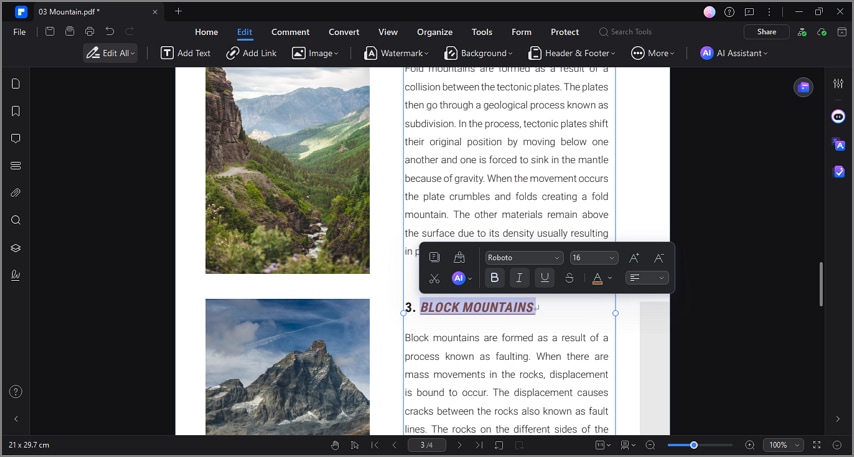This screenshot has width=854, height=457.
Task: Open the Image dropdown
Action: pyautogui.click(x=315, y=53)
